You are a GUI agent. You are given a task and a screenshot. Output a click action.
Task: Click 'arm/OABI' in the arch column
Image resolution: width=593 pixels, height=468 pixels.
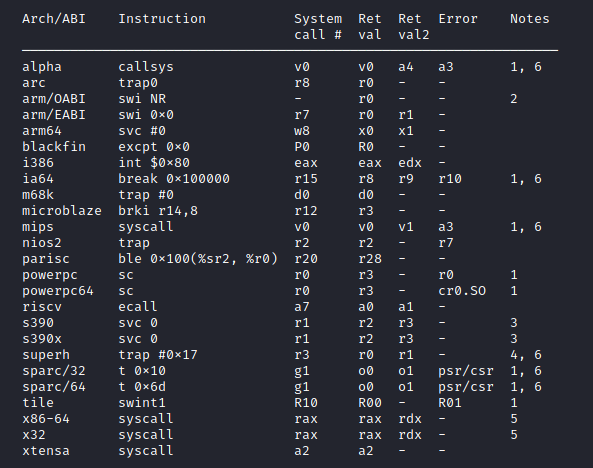(54, 99)
